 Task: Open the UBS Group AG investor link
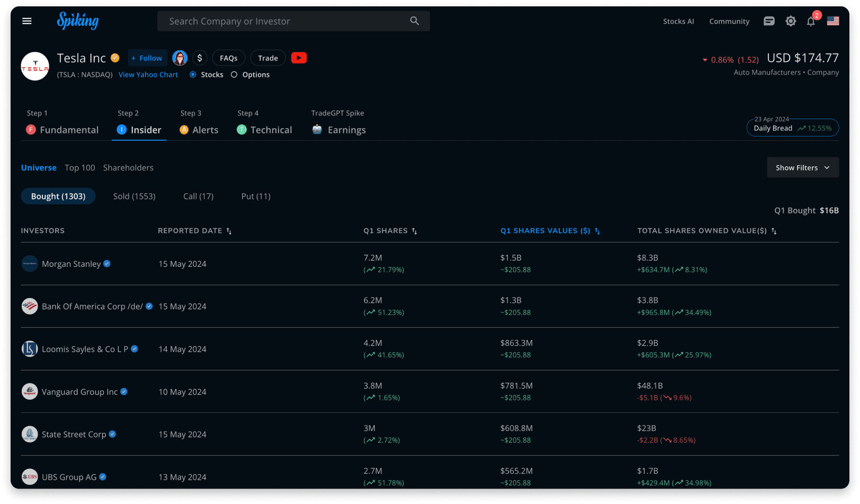[x=69, y=477]
